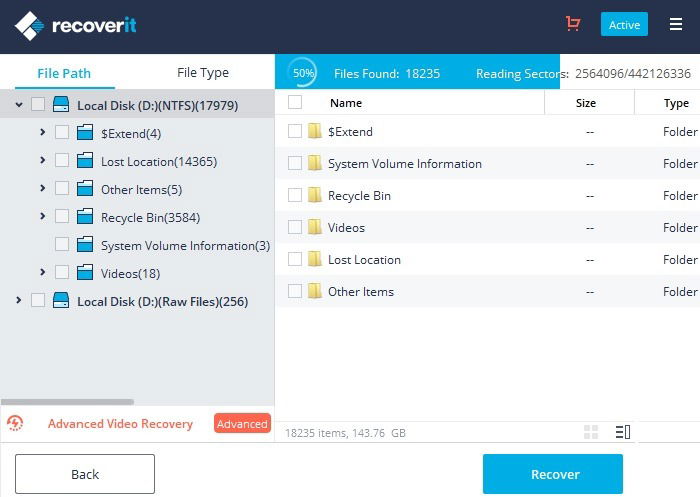The width and height of the screenshot is (700, 497).
Task: Select the File Path tab
Action: pos(64,73)
